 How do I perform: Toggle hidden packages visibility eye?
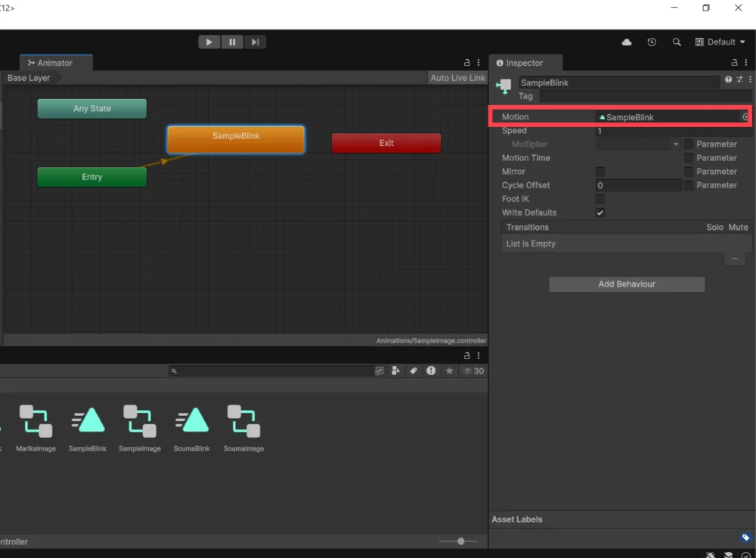coord(473,371)
